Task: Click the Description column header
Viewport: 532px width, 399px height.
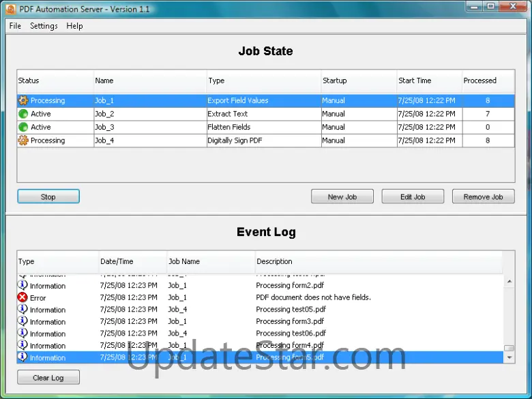Action: [x=379, y=262]
